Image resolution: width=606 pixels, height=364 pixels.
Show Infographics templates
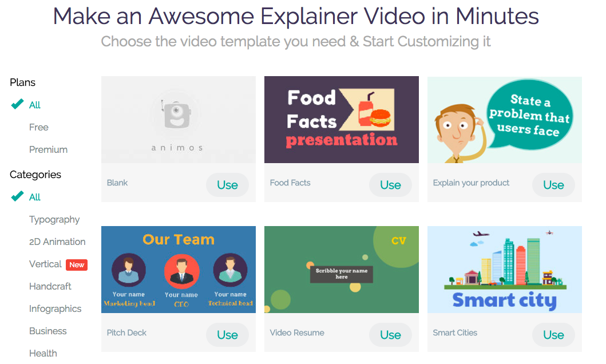pos(56,308)
